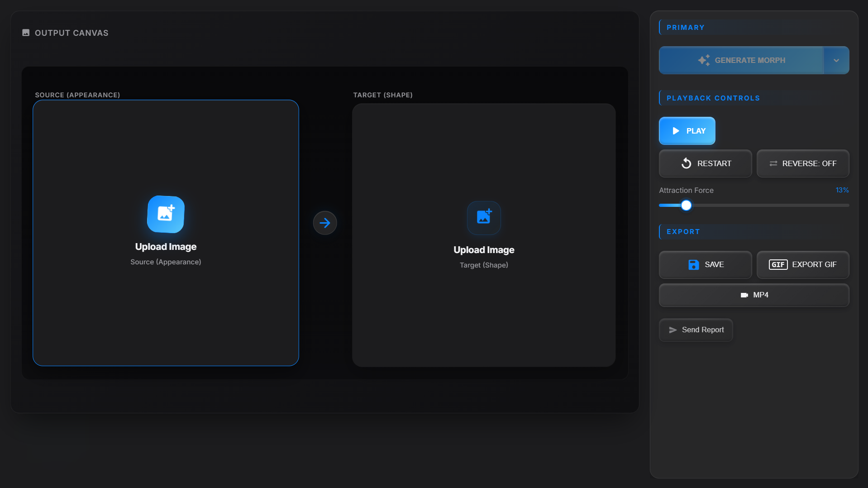868x488 pixels.
Task: Click the Generate Morph button
Action: point(741,60)
